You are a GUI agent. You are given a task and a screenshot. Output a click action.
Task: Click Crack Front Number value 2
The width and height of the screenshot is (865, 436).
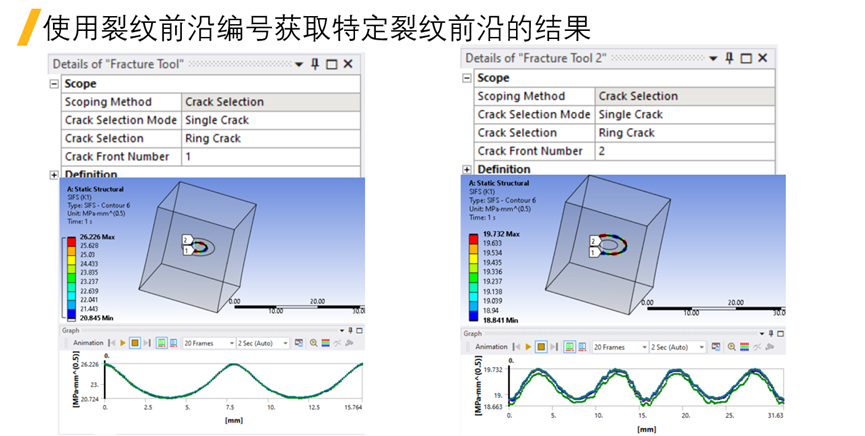[685, 151]
